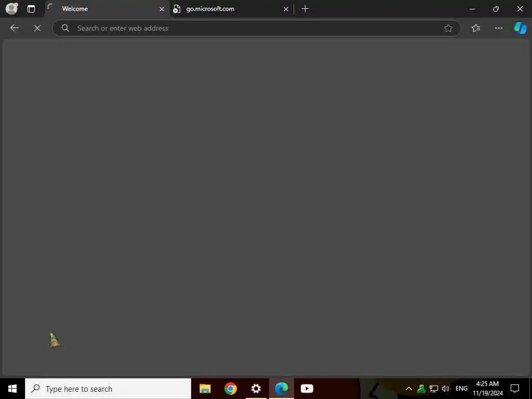Screen dimensions: 532x399
Task: Restore down the Edge window
Action: (x=496, y=9)
